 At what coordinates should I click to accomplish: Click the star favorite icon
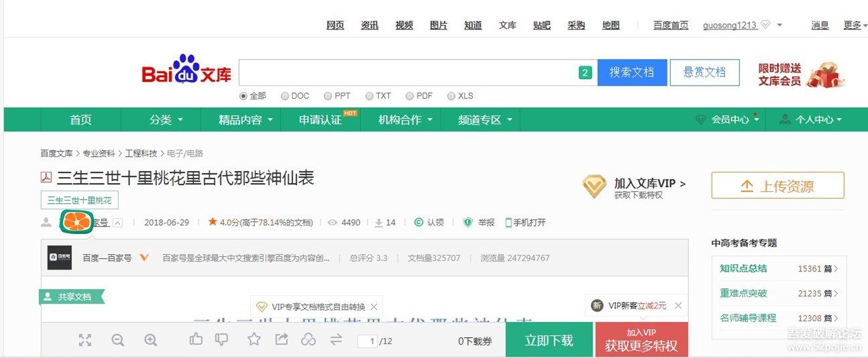click(254, 339)
